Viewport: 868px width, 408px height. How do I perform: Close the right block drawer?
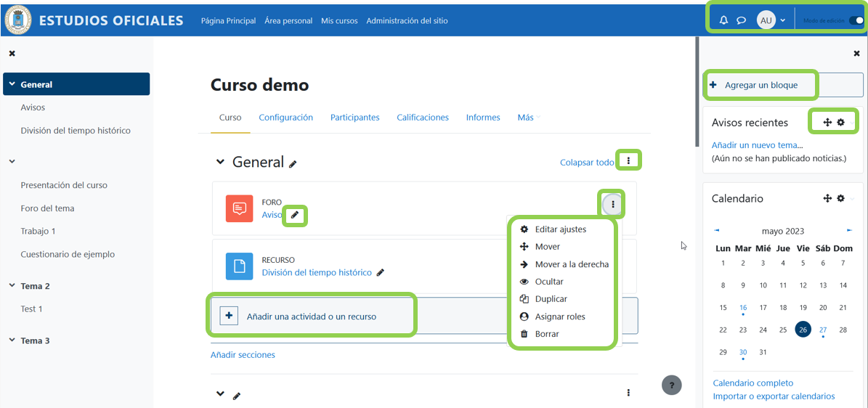point(857,53)
